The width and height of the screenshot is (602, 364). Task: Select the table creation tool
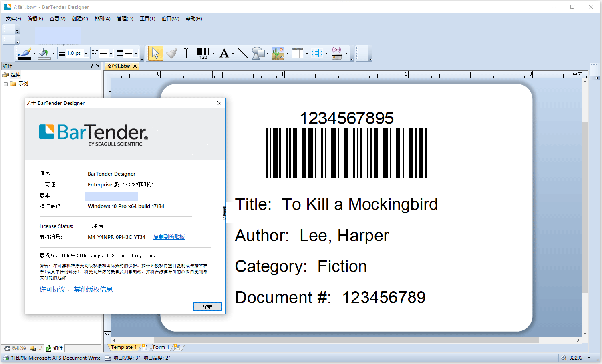point(298,53)
